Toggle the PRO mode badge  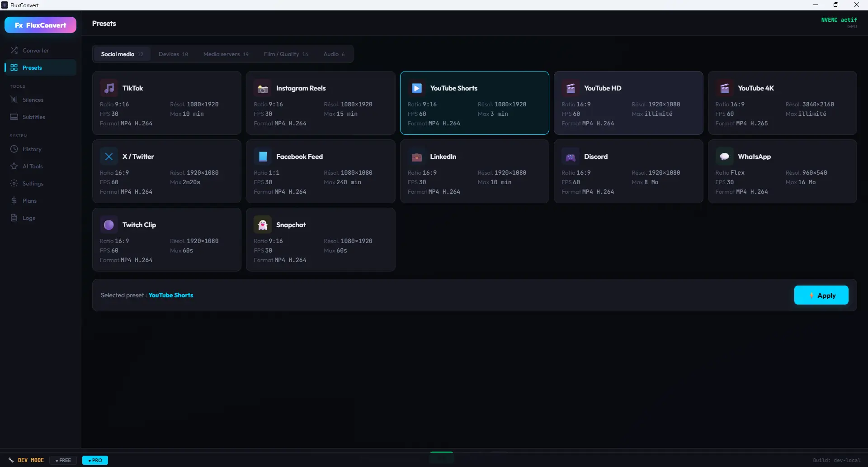click(x=95, y=460)
